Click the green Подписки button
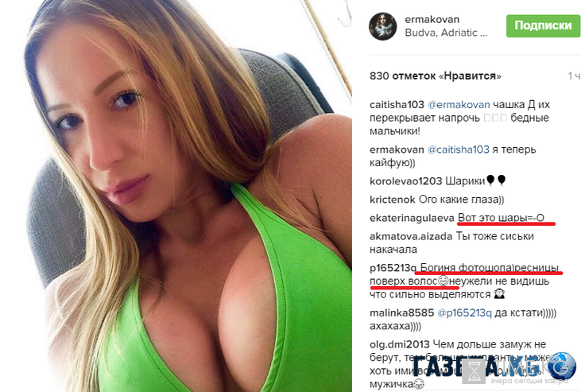Viewport: 585px width, 392px height. tap(543, 25)
